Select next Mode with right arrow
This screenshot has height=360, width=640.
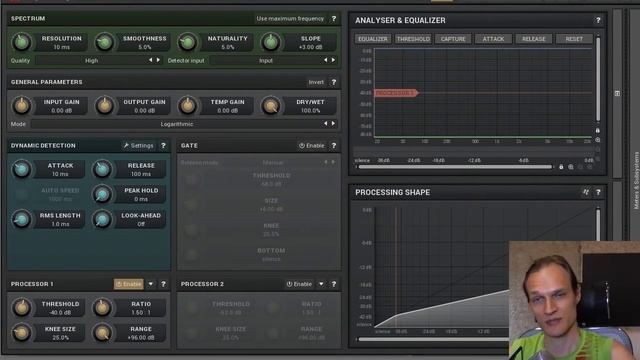[x=333, y=123]
